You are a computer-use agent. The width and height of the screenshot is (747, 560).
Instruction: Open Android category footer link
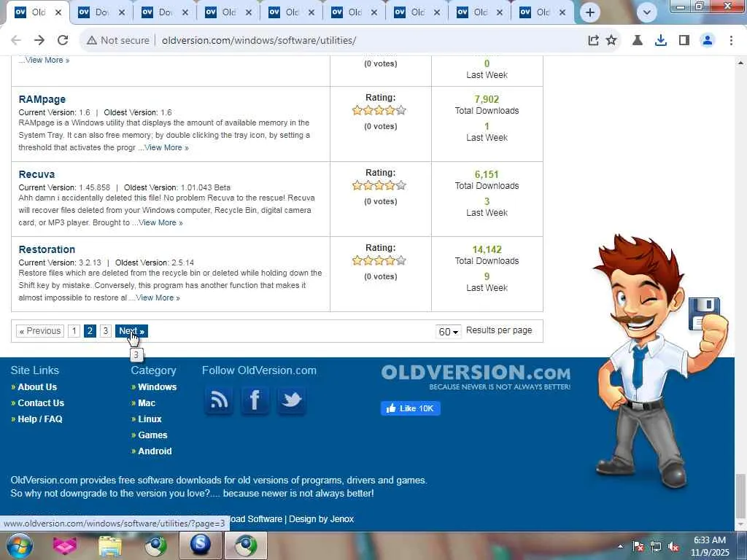tap(155, 451)
